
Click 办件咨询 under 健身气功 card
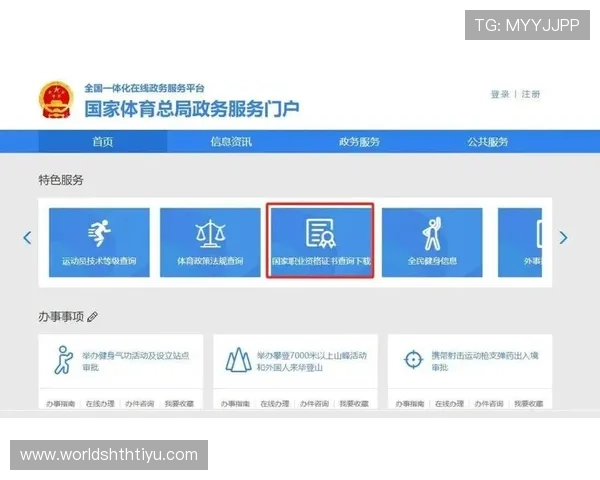pyautogui.click(x=140, y=403)
